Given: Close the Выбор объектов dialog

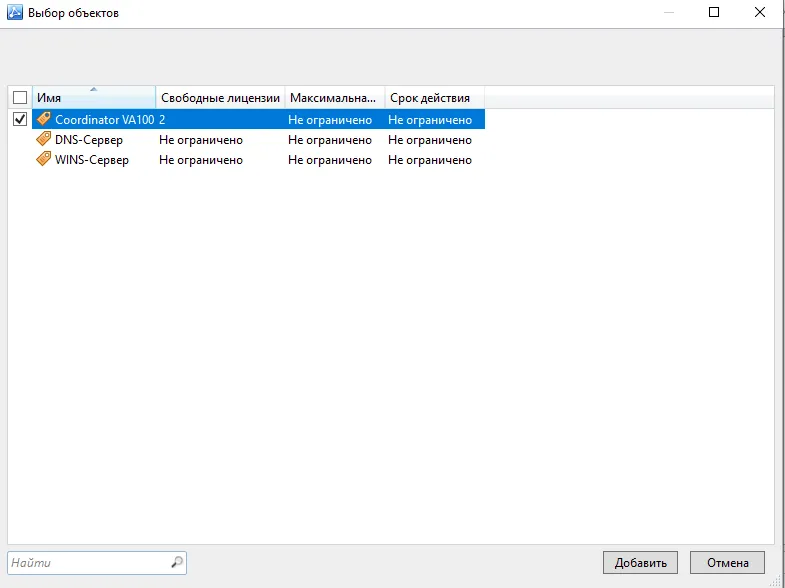Looking at the screenshot, I should click(759, 12).
